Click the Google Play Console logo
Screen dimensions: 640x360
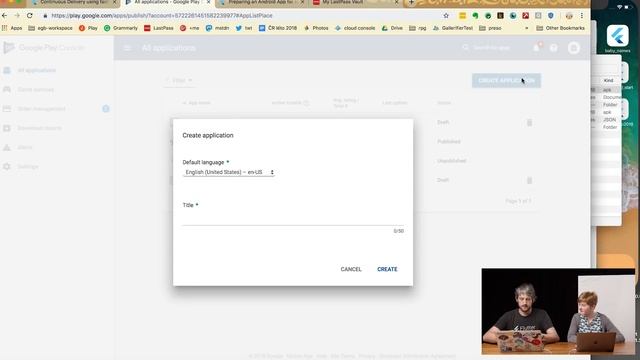pyautogui.click(x=44, y=48)
